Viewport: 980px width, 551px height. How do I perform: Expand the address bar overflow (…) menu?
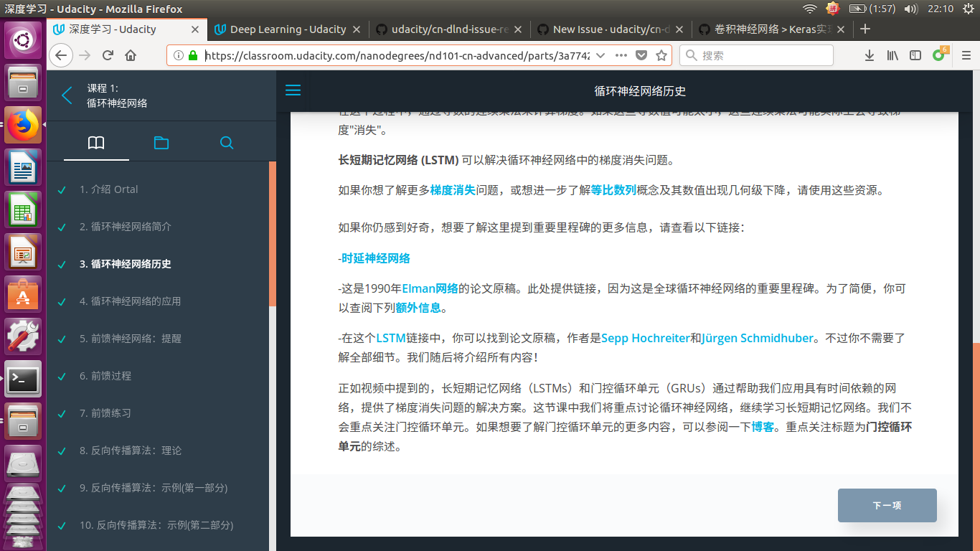[x=622, y=55]
